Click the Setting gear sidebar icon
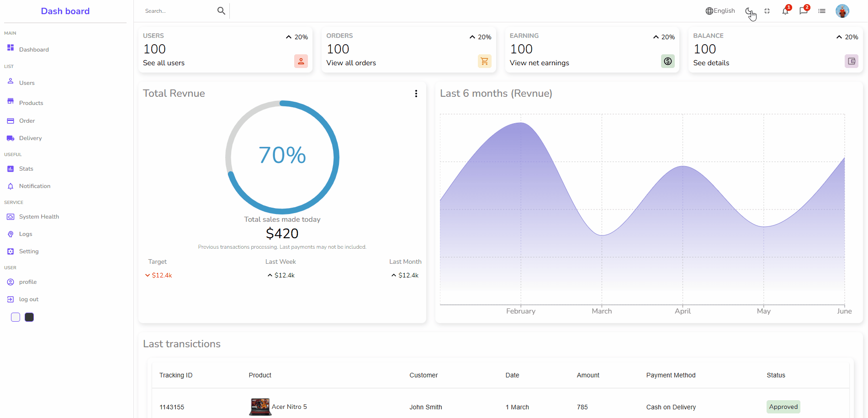The height and width of the screenshot is (418, 868). click(x=11, y=251)
